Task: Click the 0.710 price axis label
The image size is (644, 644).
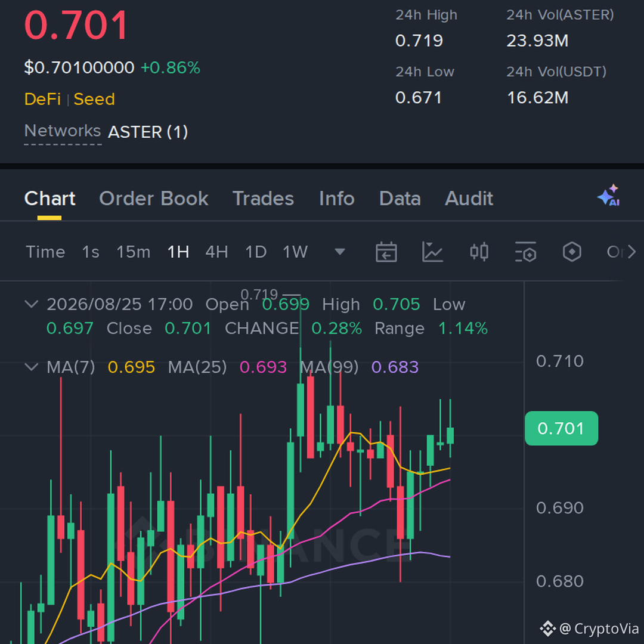Action: tap(560, 361)
